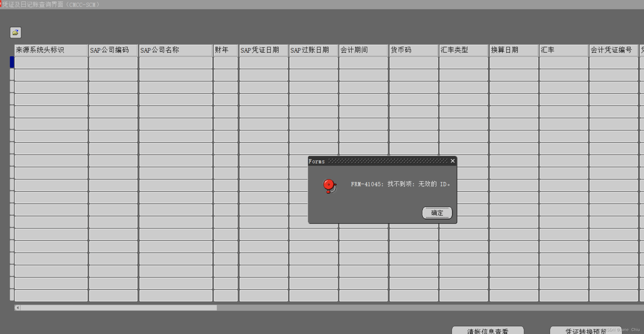Close the Forms error dialog
The height and width of the screenshot is (334, 644).
tap(452, 161)
